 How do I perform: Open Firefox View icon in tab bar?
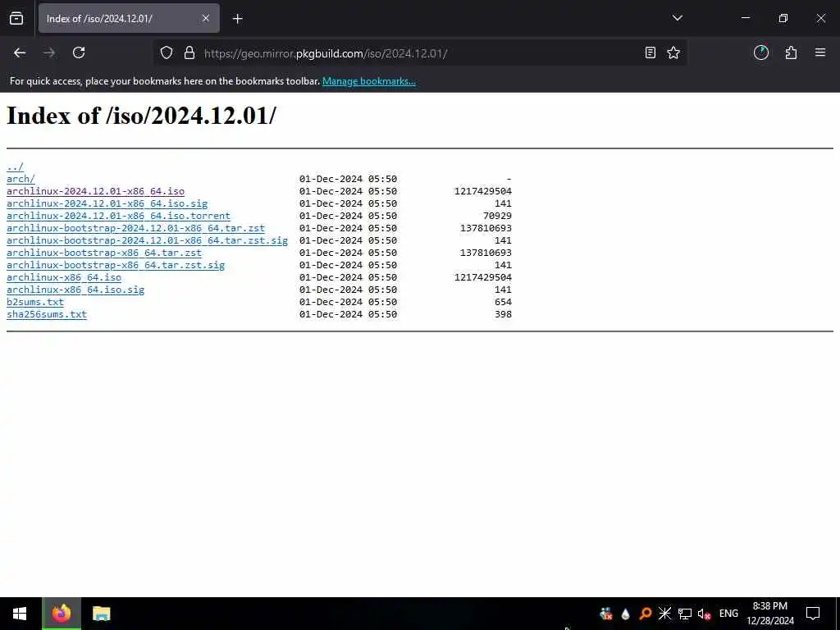(16, 18)
